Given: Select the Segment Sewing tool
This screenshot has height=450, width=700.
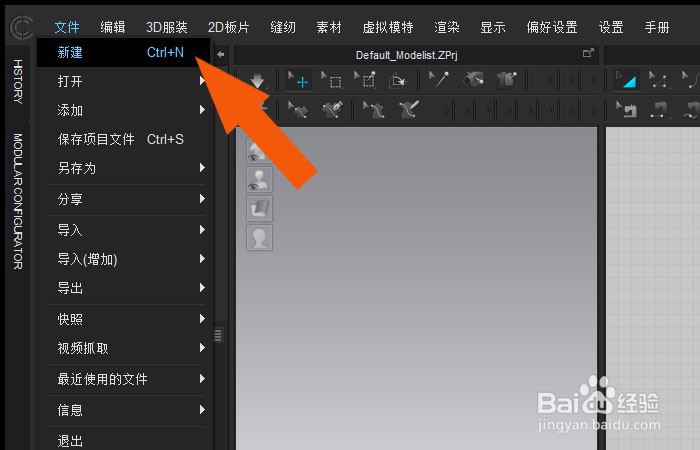Looking at the screenshot, I should (659, 109).
